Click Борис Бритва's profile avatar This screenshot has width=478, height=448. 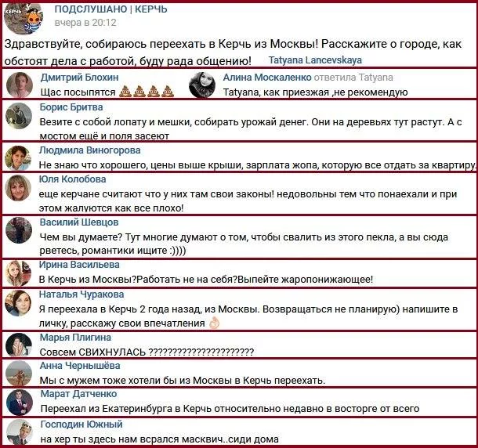tap(19, 115)
